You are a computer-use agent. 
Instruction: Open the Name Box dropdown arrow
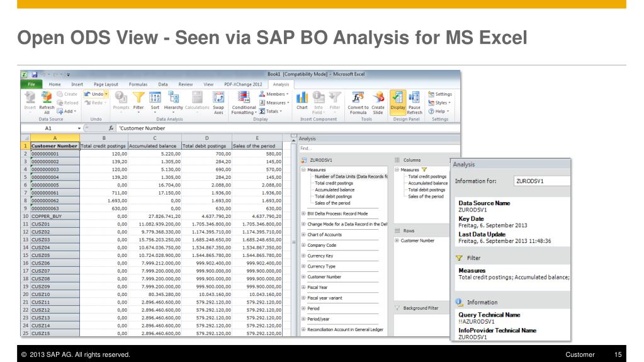tap(79, 128)
